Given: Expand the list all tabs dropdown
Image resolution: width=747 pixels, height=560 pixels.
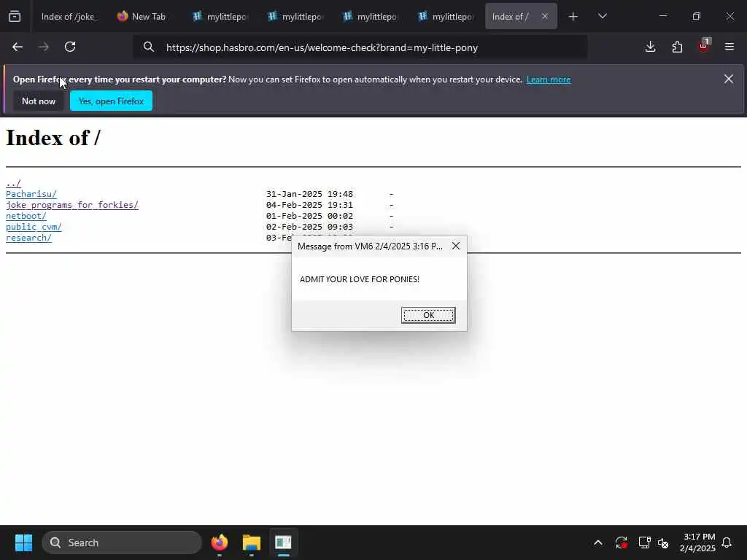Looking at the screenshot, I should click(602, 17).
